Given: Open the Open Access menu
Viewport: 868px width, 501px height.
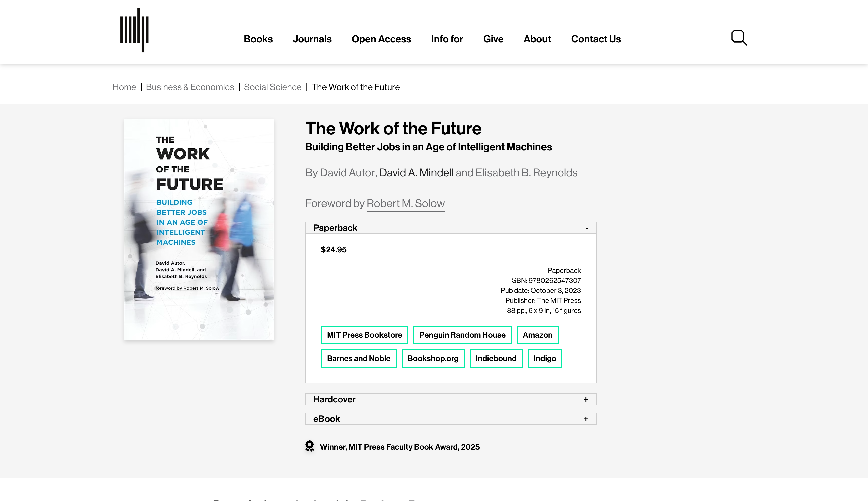Looking at the screenshot, I should click(381, 39).
